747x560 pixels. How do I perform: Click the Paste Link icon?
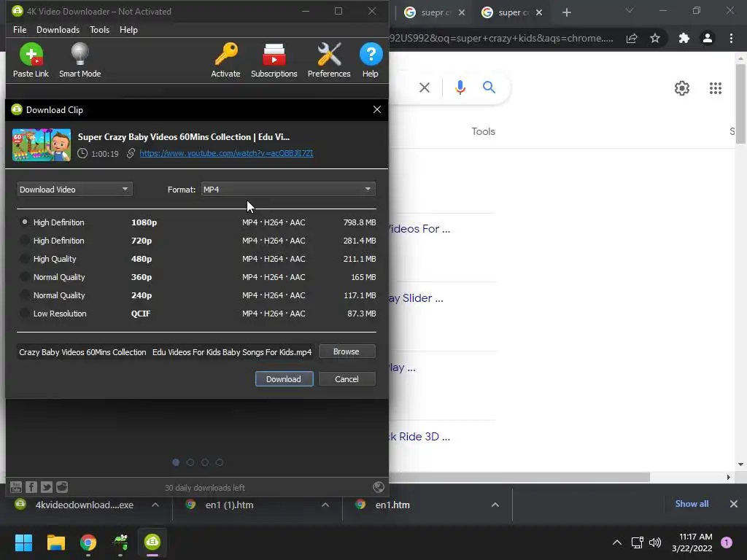coord(31,54)
